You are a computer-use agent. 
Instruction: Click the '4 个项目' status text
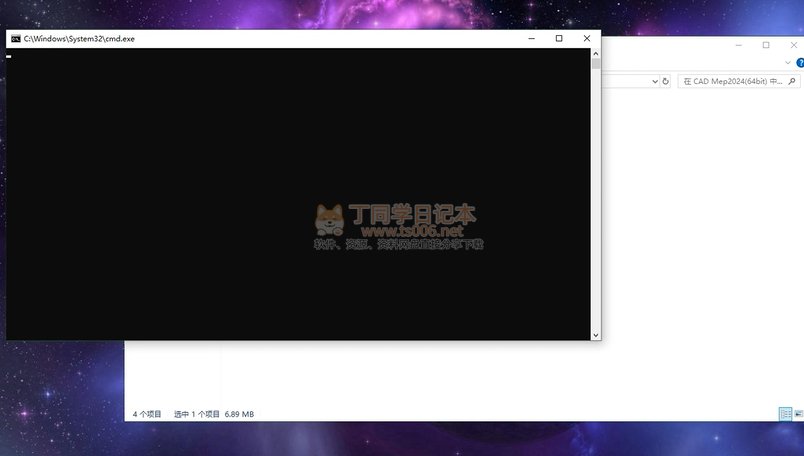(x=147, y=414)
